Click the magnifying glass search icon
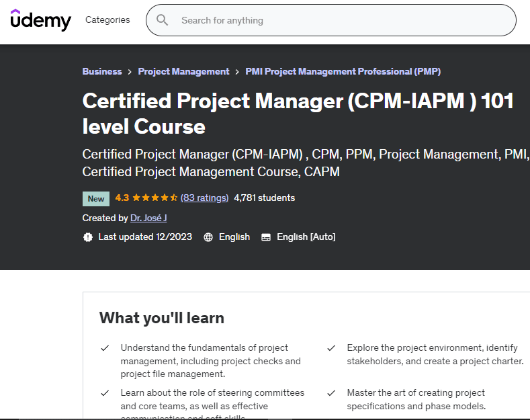 click(x=162, y=20)
